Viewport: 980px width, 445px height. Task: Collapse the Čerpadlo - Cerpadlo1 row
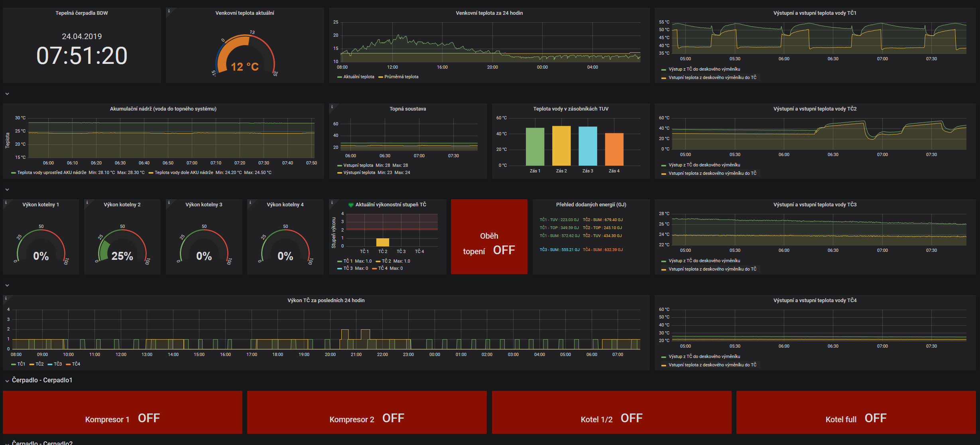coord(7,381)
